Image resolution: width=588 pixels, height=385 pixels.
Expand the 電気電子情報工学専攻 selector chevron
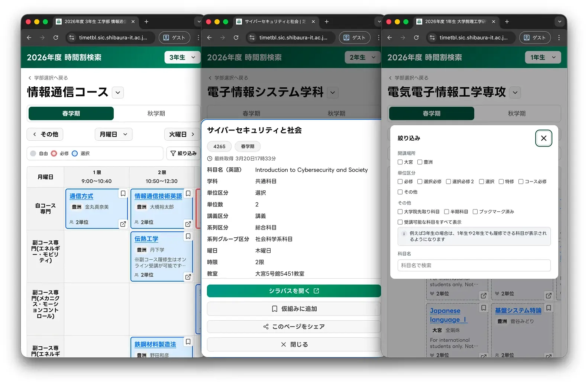point(515,92)
